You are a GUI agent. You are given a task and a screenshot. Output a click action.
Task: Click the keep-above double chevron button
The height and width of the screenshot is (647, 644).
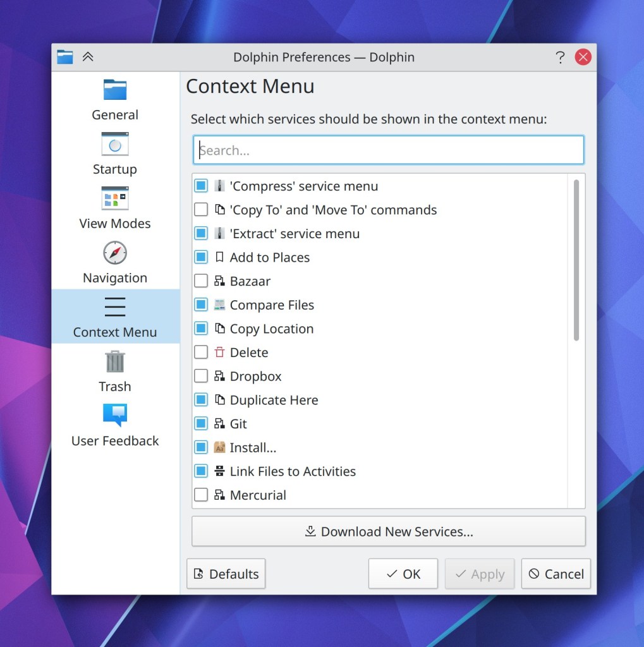coord(88,57)
